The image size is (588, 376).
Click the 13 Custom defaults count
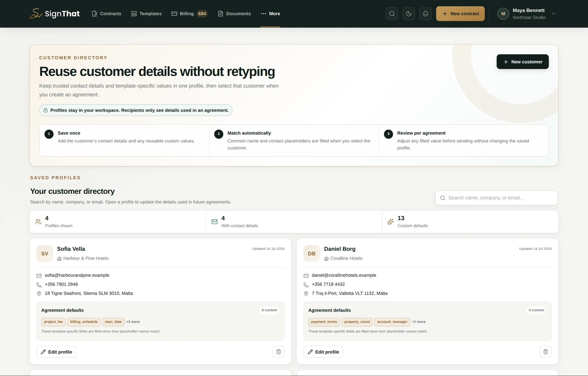pos(401,218)
